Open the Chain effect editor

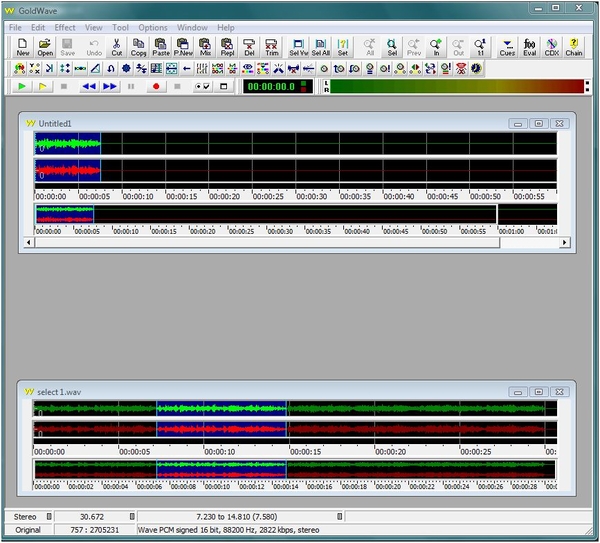click(x=574, y=47)
